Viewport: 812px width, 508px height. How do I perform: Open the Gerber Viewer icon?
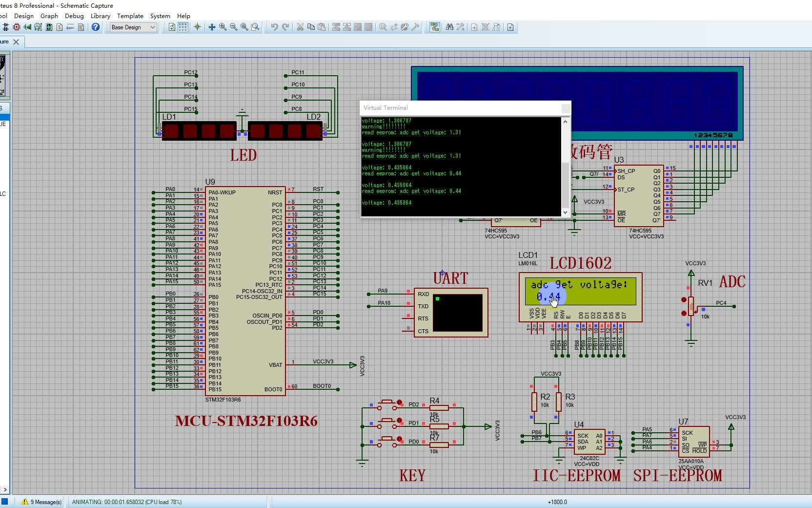click(x=38, y=27)
